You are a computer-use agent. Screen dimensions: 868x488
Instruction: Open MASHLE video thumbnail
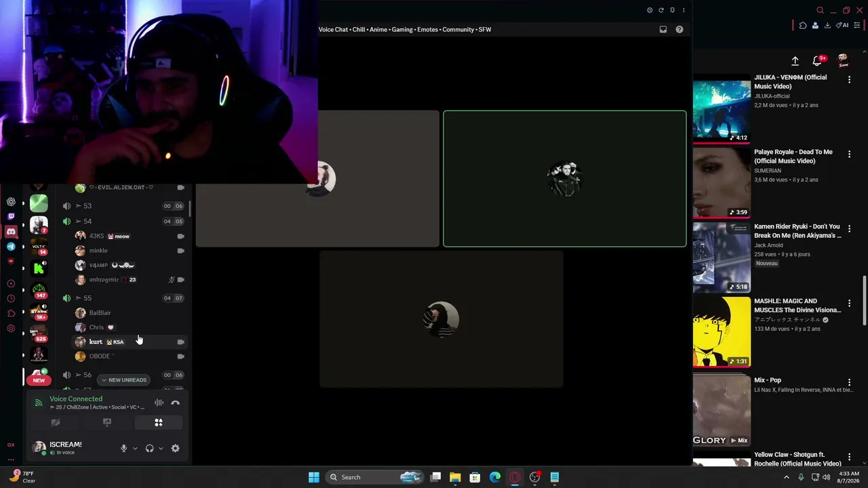[x=722, y=331]
